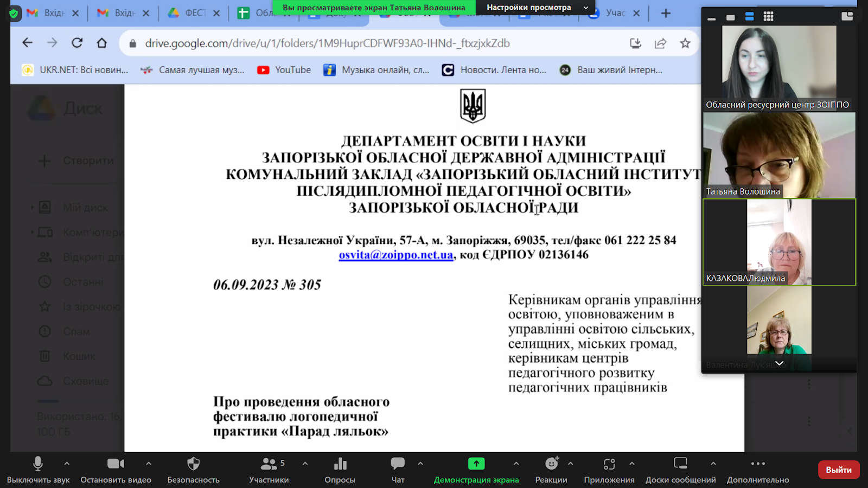Open Настройки просмотра dropdown
This screenshot has width=868, height=488.
535,8
